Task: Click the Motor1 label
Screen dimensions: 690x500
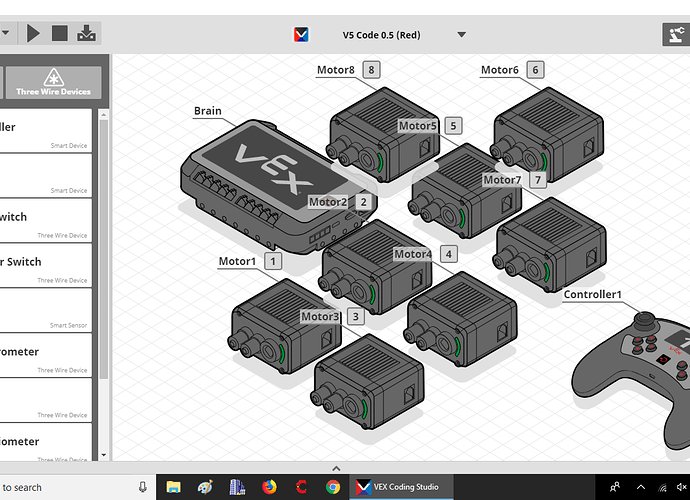Action: click(237, 261)
